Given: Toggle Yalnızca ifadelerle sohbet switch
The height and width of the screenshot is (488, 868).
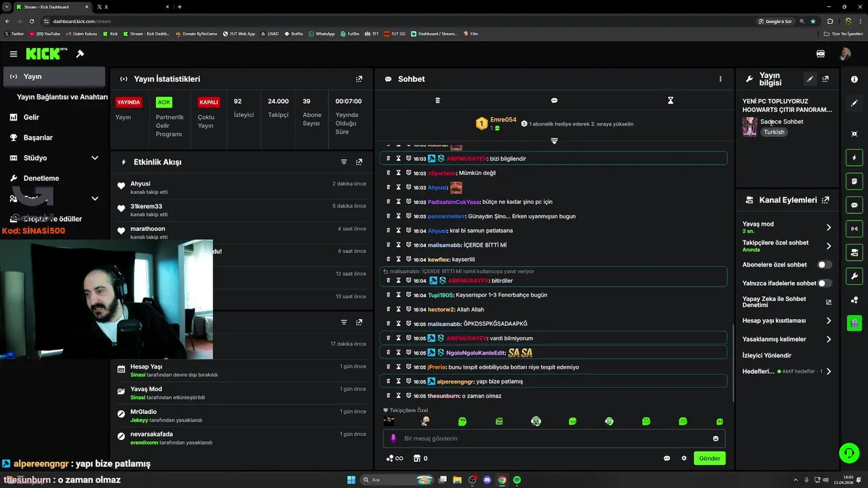Looking at the screenshot, I should (825, 283).
